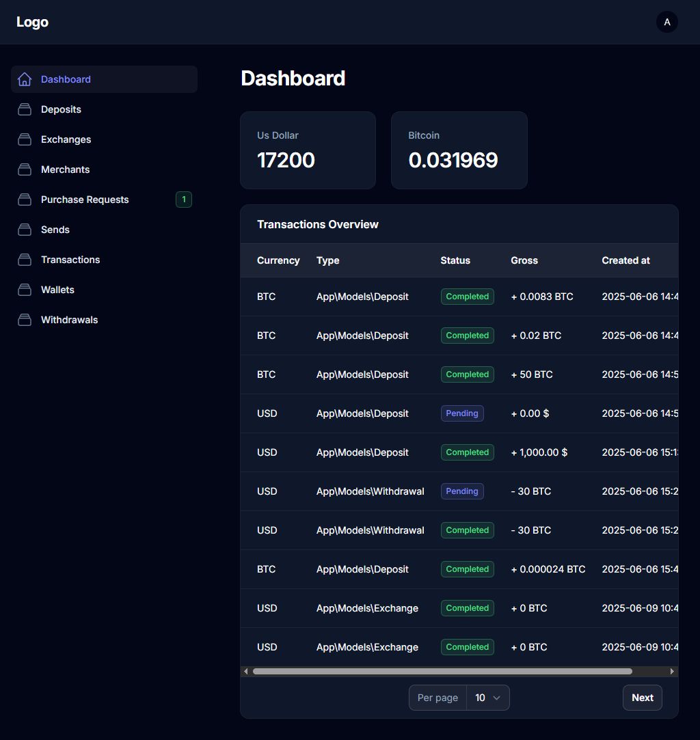Select the Us Dollar balance card
The height and width of the screenshot is (740, 700).
click(308, 150)
